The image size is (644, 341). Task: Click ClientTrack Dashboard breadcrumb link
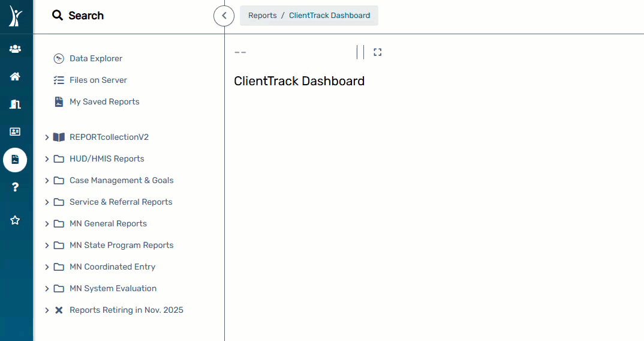click(x=329, y=16)
